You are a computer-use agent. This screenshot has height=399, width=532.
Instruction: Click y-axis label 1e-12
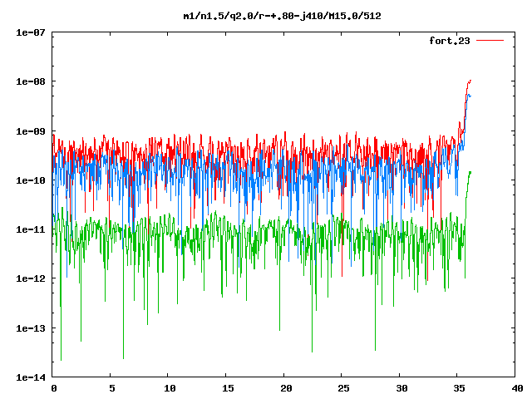tap(31, 278)
